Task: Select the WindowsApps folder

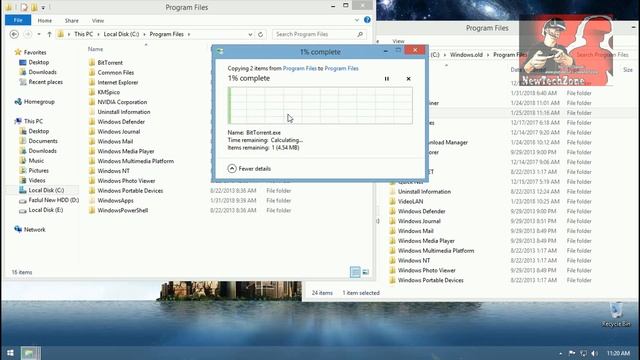Action: (115, 200)
